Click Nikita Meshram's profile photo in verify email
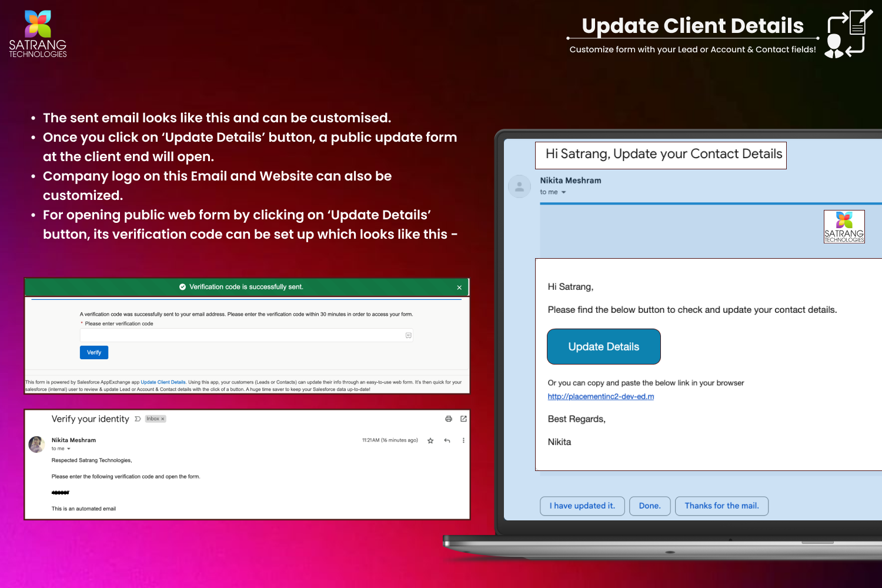The width and height of the screenshot is (882, 588). tap(36, 445)
